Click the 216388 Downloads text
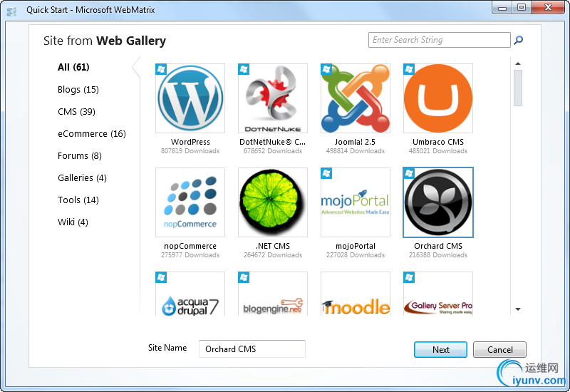The width and height of the screenshot is (570, 392). click(438, 255)
